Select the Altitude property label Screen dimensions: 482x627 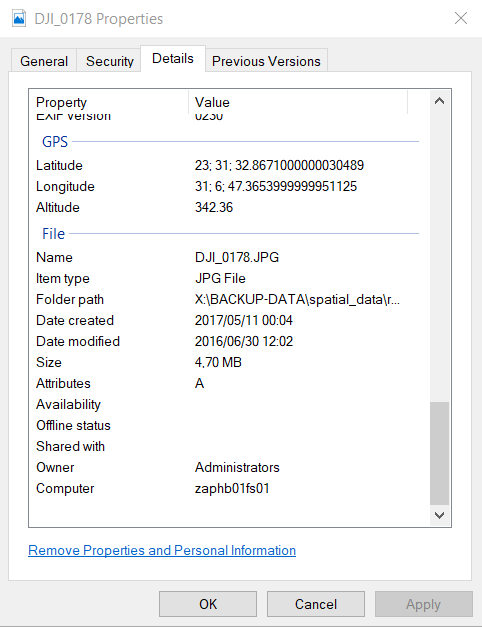tap(58, 207)
